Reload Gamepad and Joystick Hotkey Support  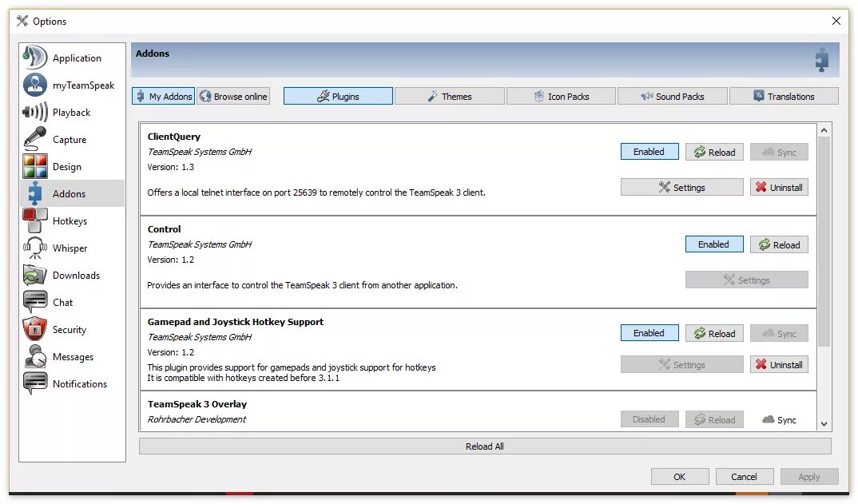point(714,333)
